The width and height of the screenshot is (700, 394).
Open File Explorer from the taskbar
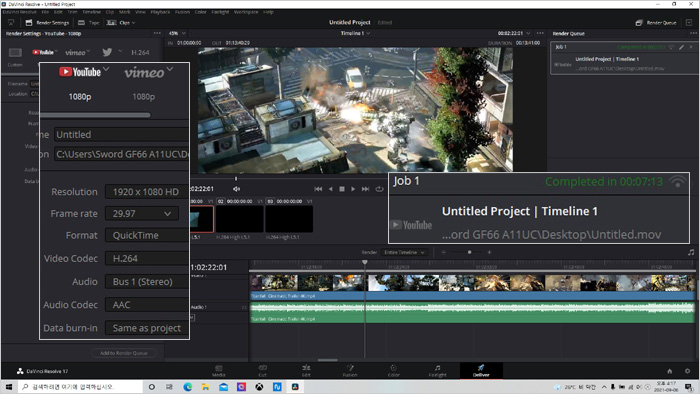[205, 387]
